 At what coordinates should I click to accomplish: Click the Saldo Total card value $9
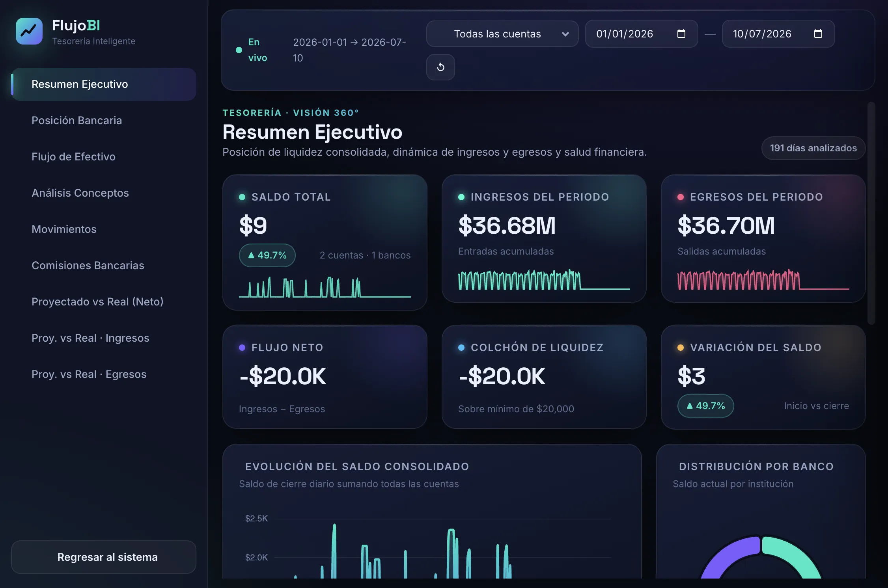coord(253,226)
